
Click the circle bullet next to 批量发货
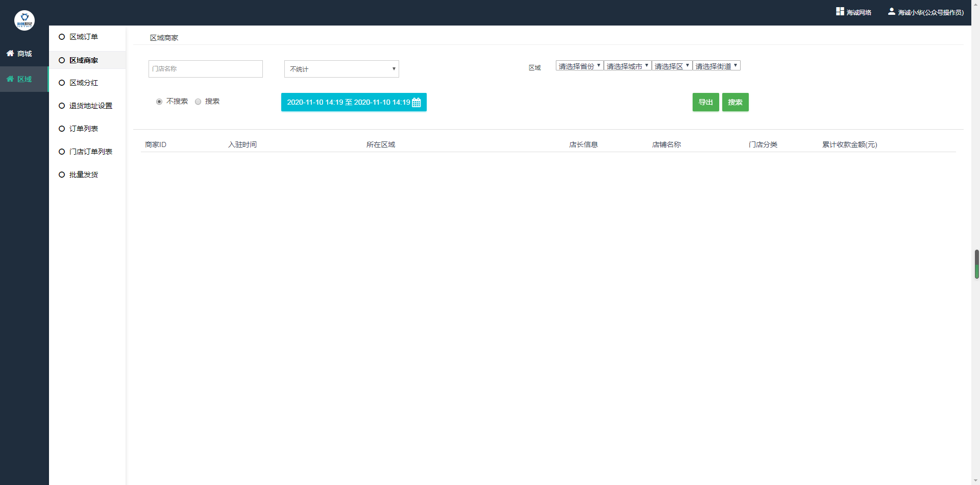[x=62, y=175]
